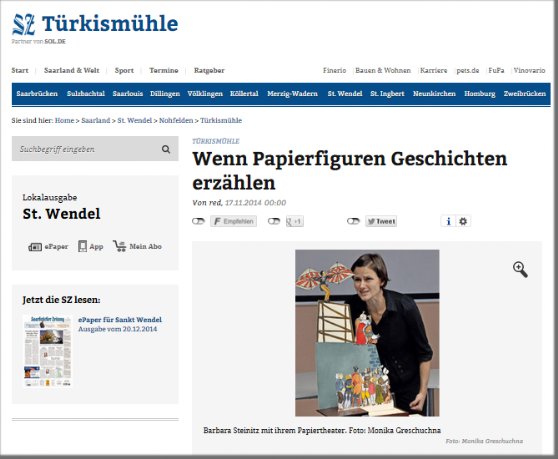The height and width of the screenshot is (459, 558).
Task: Open the ePaper für Sankt Wendel link
Action: coord(120,320)
